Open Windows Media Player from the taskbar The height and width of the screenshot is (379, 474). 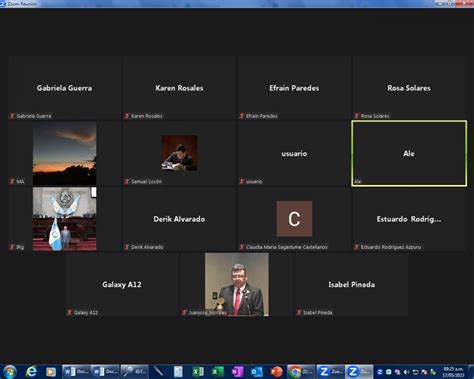pos(51,372)
